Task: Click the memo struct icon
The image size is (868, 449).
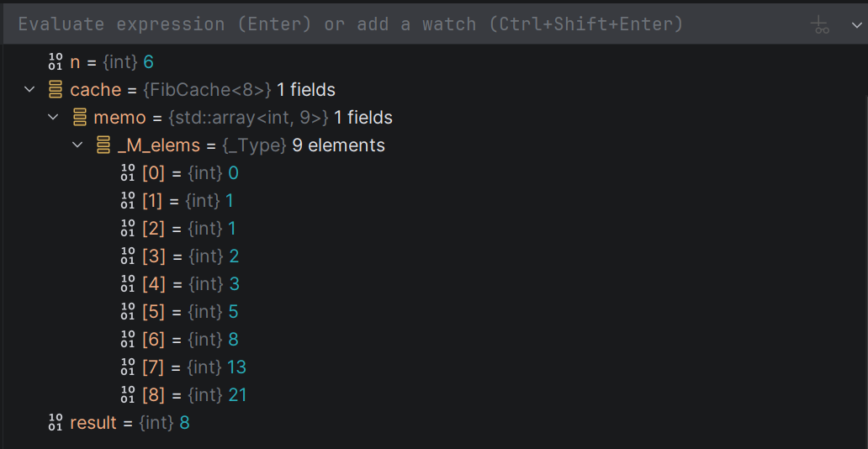Action: [x=80, y=118]
